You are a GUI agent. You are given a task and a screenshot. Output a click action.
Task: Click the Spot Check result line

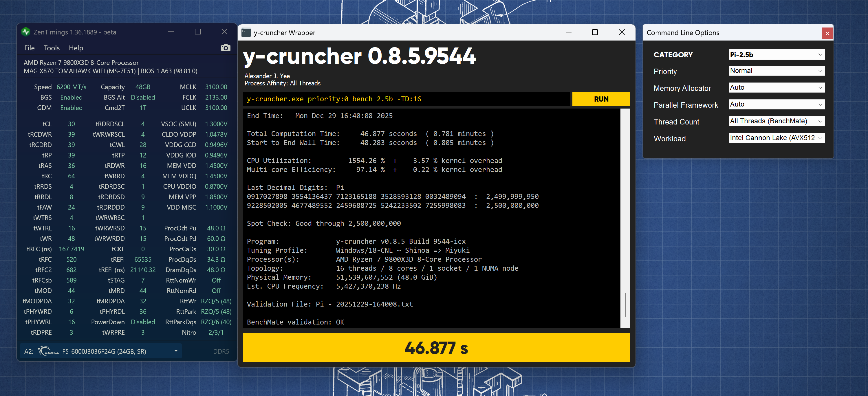324,223
